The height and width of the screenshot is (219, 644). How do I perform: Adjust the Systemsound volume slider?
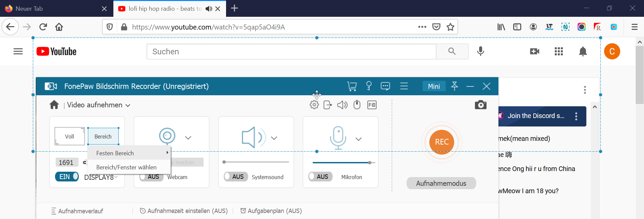pyautogui.click(x=256, y=162)
